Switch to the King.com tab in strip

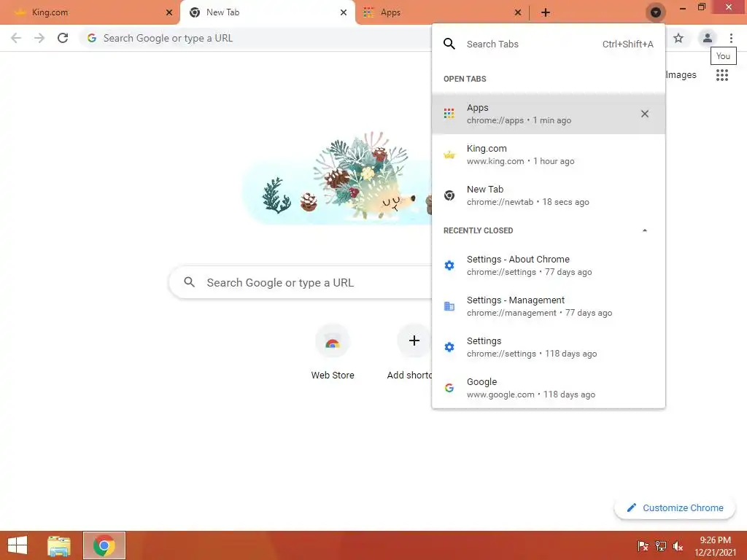point(90,12)
